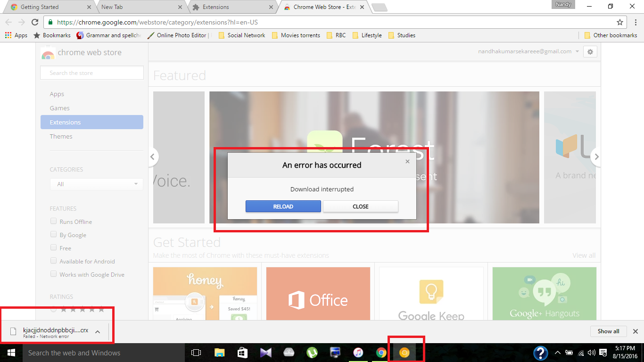Screen dimensions: 644x362
Task: Switch to the yellow Chrome Canary taskbar icon
Action: coord(404,353)
